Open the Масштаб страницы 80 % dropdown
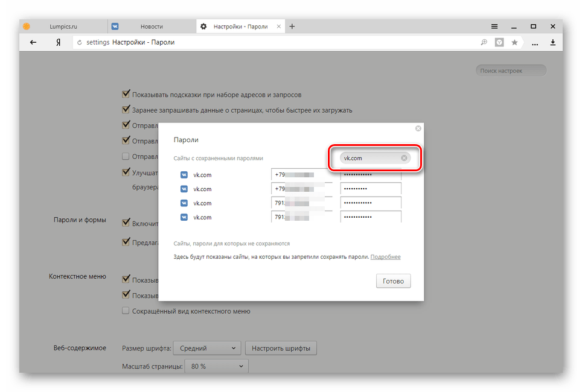 (216, 366)
